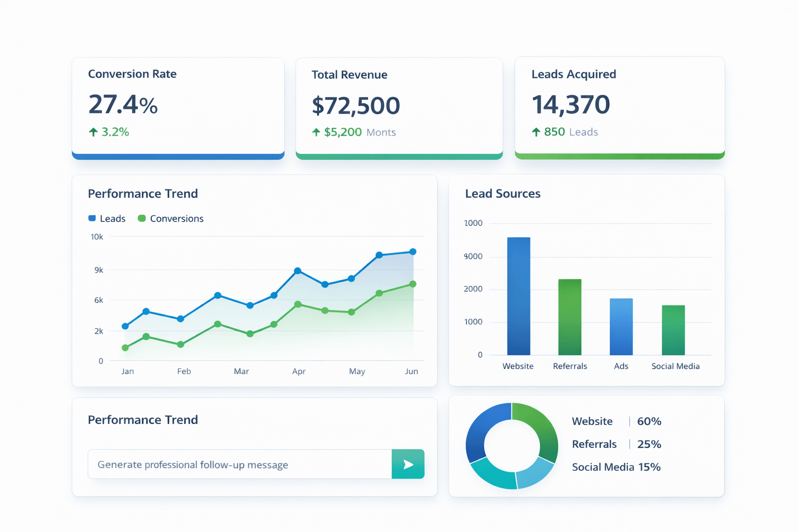Select the Website bar in Lead Sources
Viewport: 798px width, 532px height.
click(518, 296)
